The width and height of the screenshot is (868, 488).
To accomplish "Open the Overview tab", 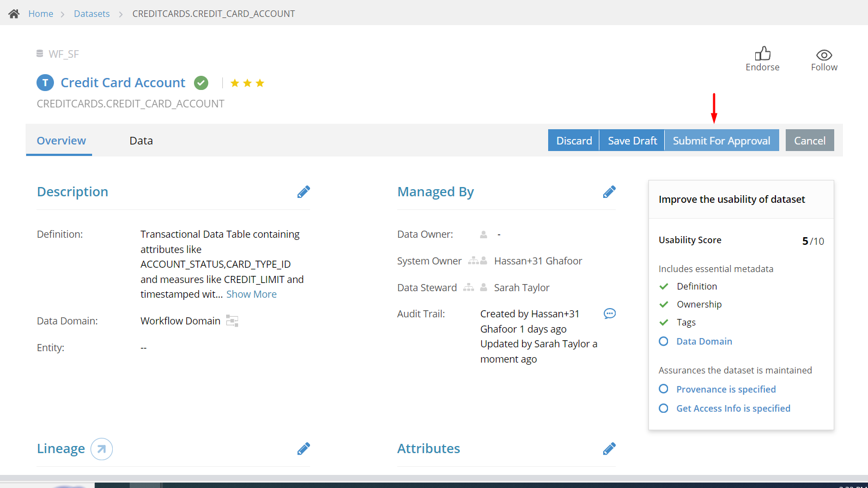I will pyautogui.click(x=61, y=141).
